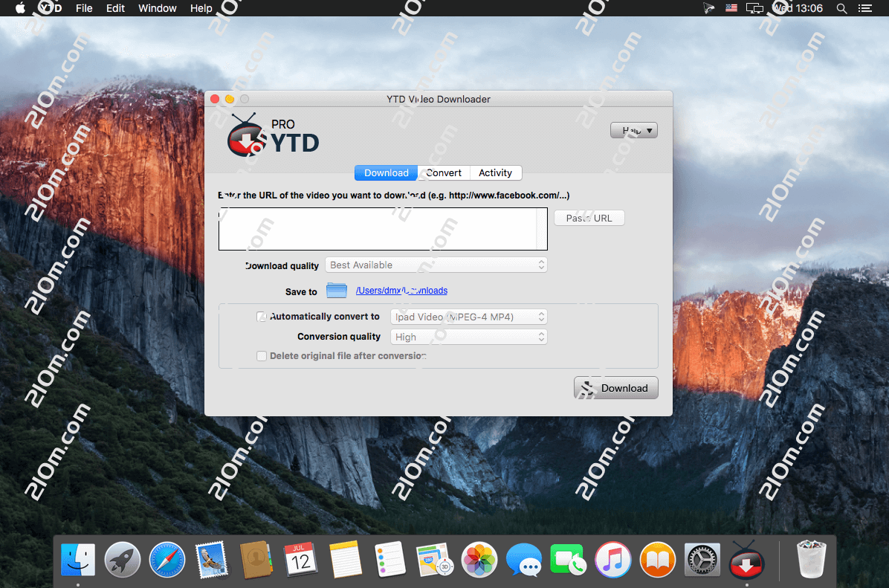The image size is (889, 588).
Task: Open Calendar icon showing 12
Action: coord(300,560)
